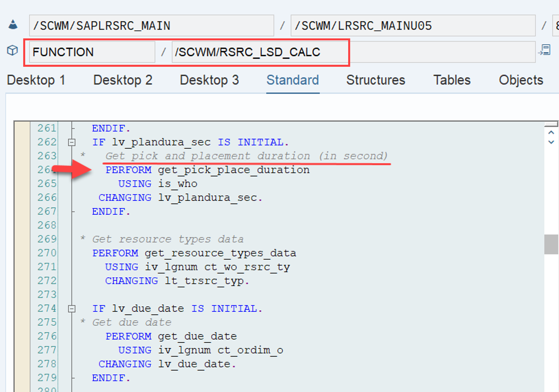Click the ENDIF. statement on line 267
This screenshot has width=559, height=392.
111,211
